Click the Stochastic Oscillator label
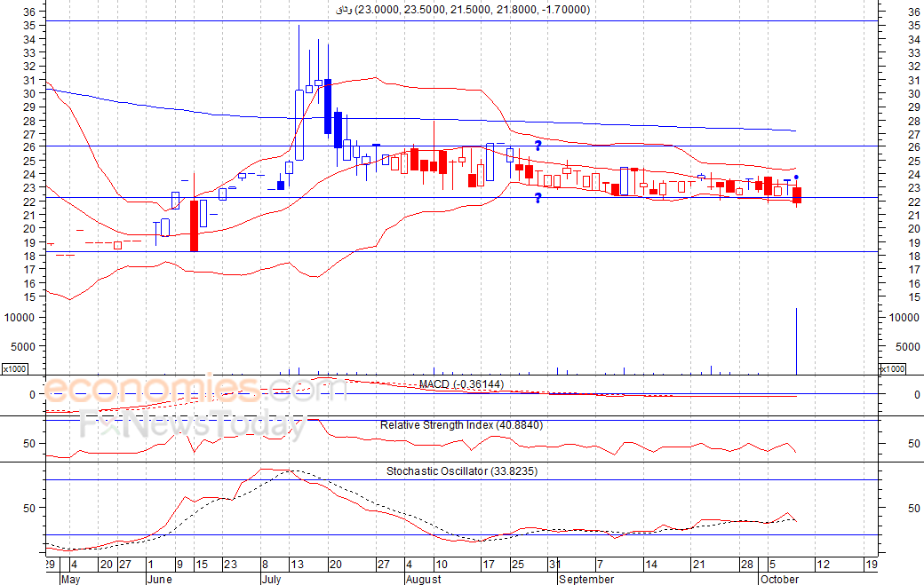 coord(461,471)
